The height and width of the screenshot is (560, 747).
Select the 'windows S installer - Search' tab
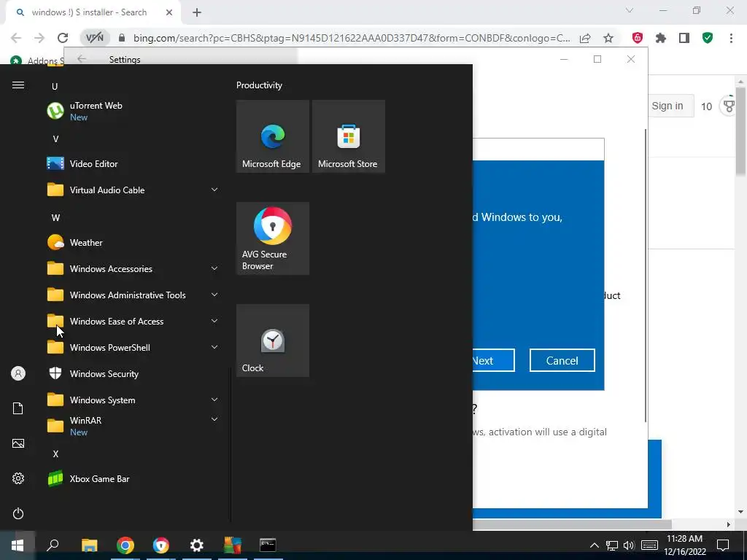(x=89, y=12)
